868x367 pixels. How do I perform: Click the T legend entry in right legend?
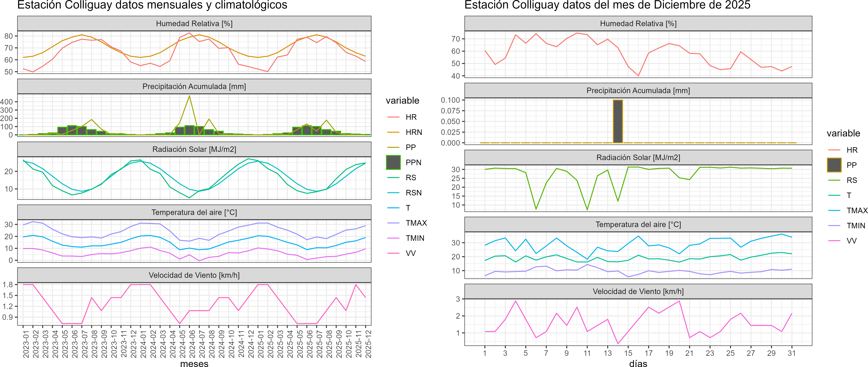pos(849,195)
